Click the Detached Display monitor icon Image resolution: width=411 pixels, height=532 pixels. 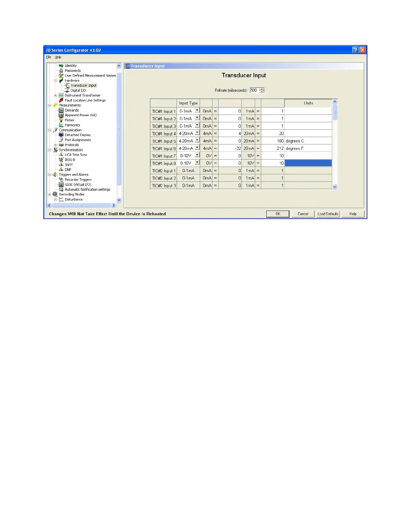[61, 135]
